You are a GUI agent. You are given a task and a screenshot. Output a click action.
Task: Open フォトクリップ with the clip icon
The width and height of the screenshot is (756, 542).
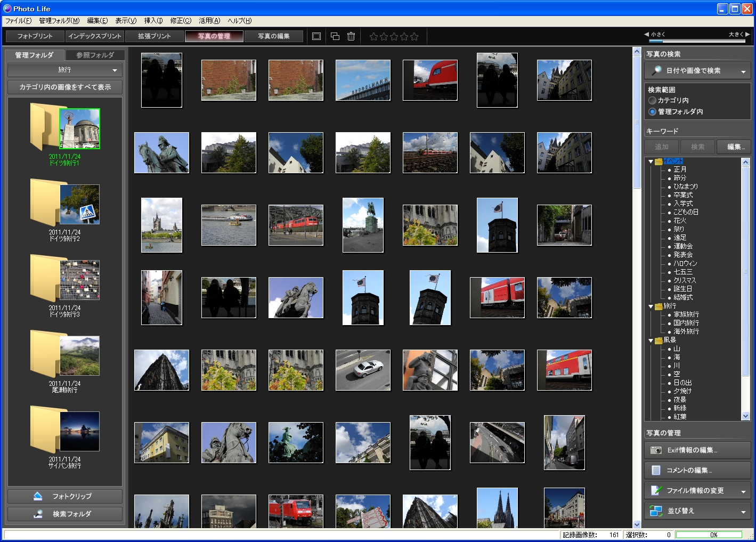click(x=65, y=496)
